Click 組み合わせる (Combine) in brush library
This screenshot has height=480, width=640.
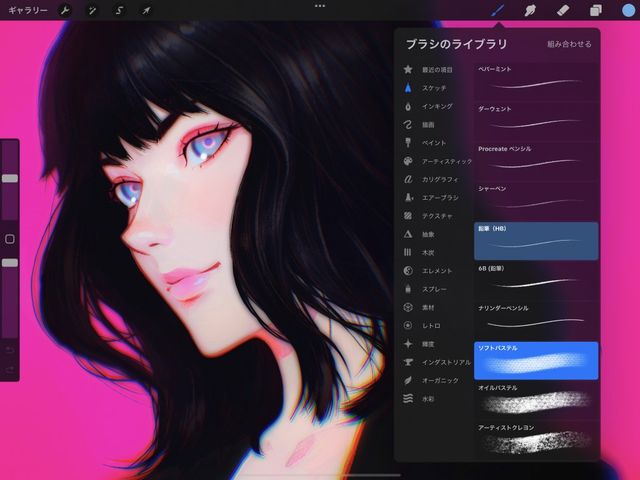tap(569, 44)
